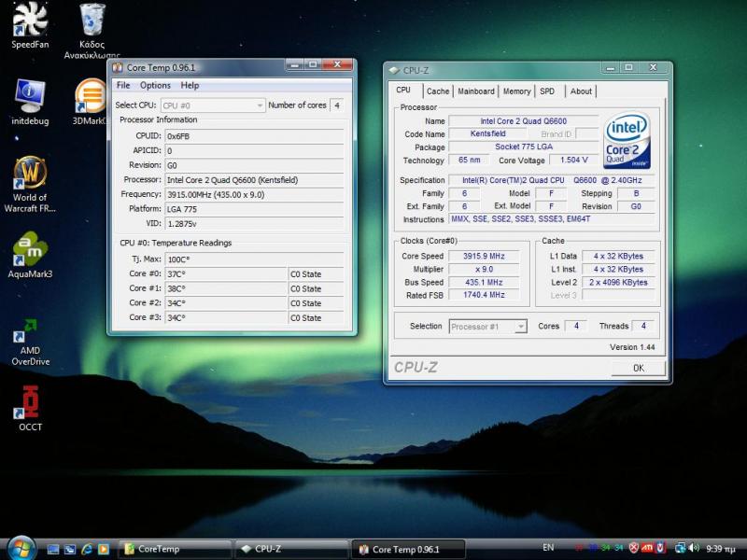
Task: Click the Revision value G0 in CPU-Z
Action: tap(636, 206)
